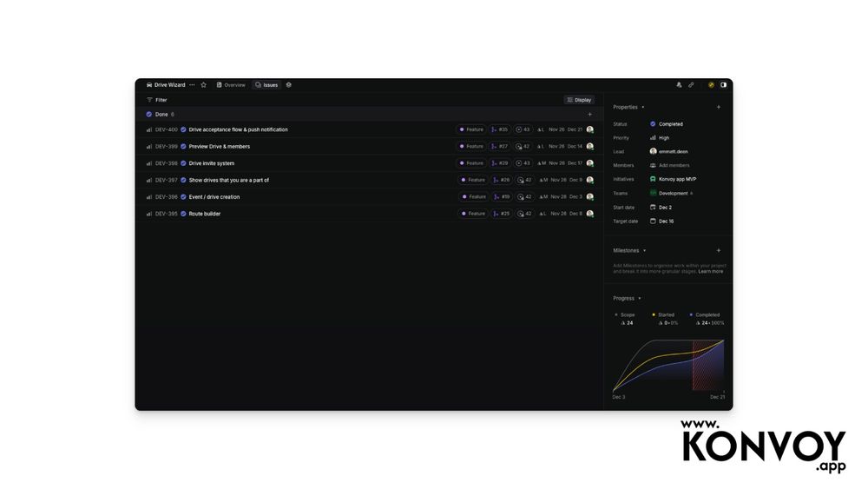The width and height of the screenshot is (868, 489).
Task: Toggle the done status circle of DEV-398
Action: (183, 163)
